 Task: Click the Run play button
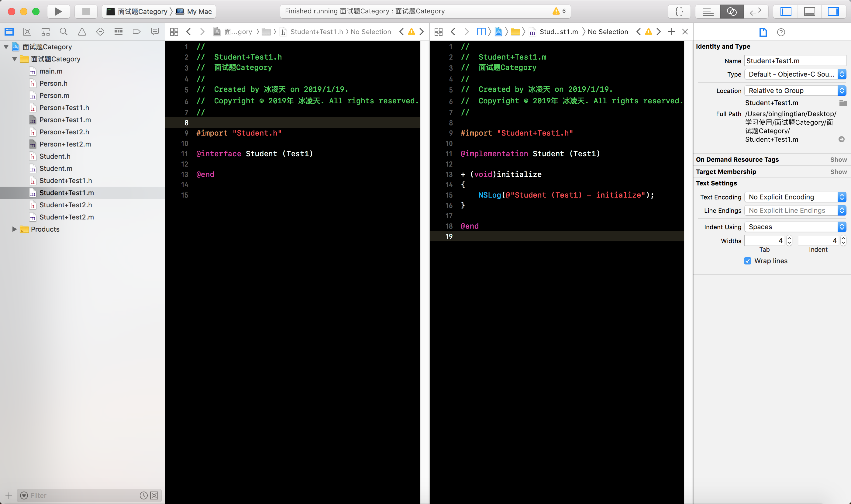click(58, 12)
